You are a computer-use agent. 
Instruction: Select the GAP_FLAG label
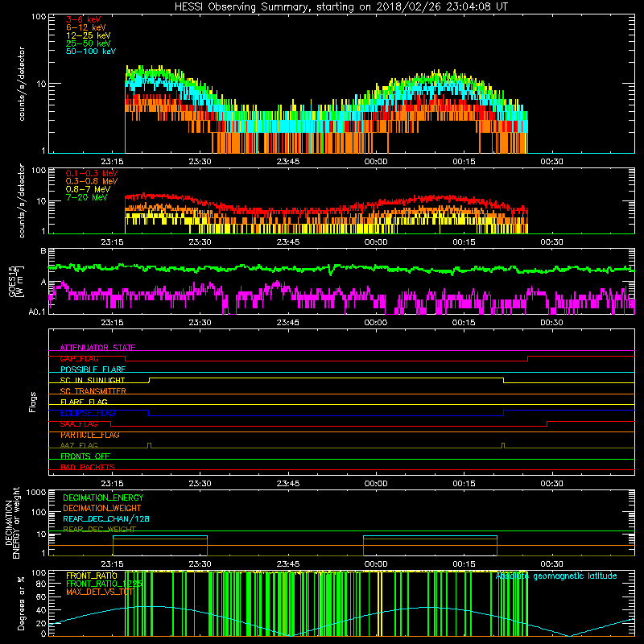79,358
